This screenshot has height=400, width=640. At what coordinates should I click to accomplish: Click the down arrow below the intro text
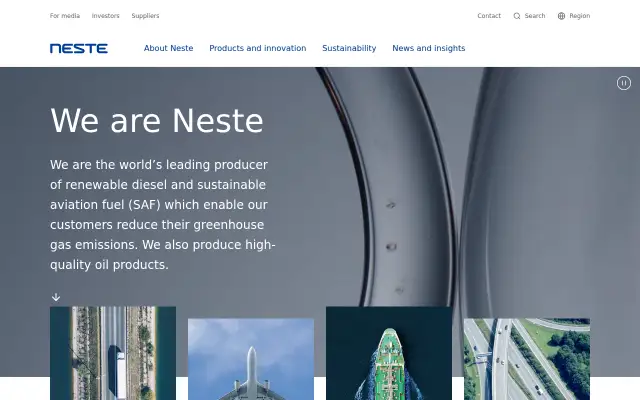coord(56,297)
